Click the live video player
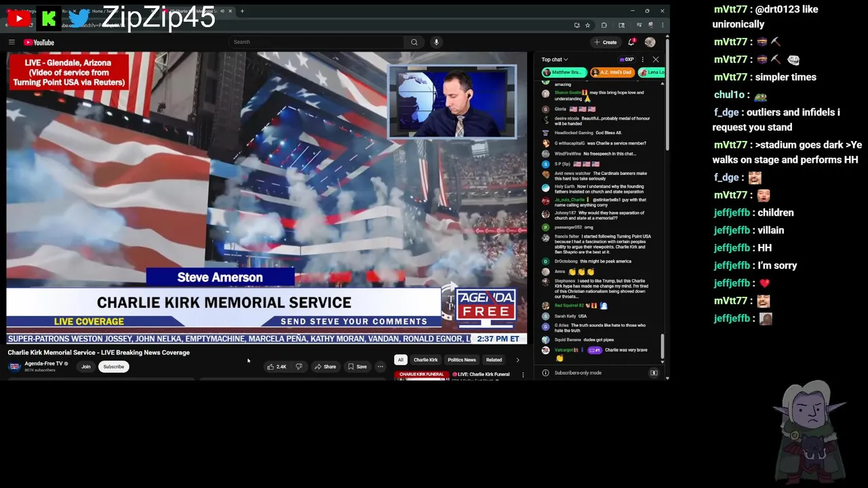Image resolution: width=868 pixels, height=488 pixels. (267, 198)
